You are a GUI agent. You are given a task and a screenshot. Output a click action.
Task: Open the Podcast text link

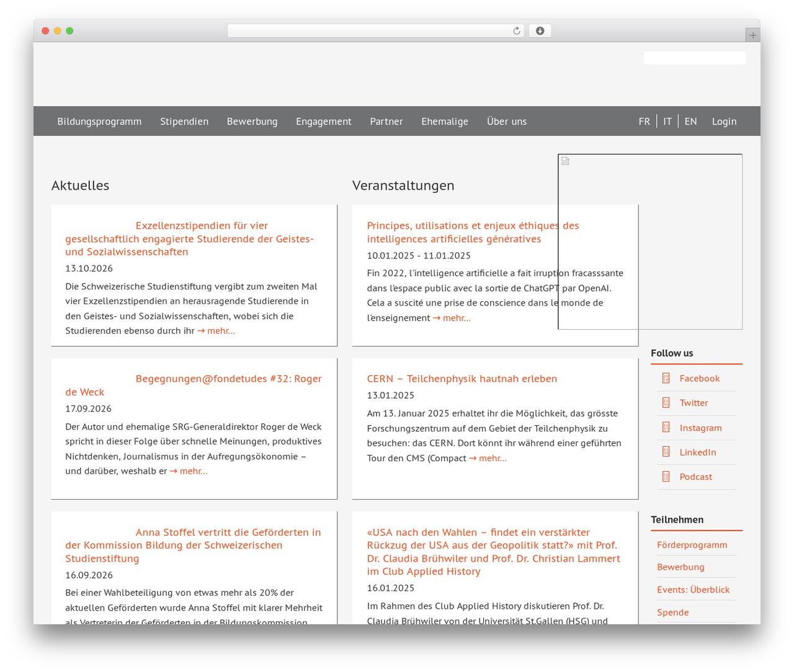pos(695,477)
